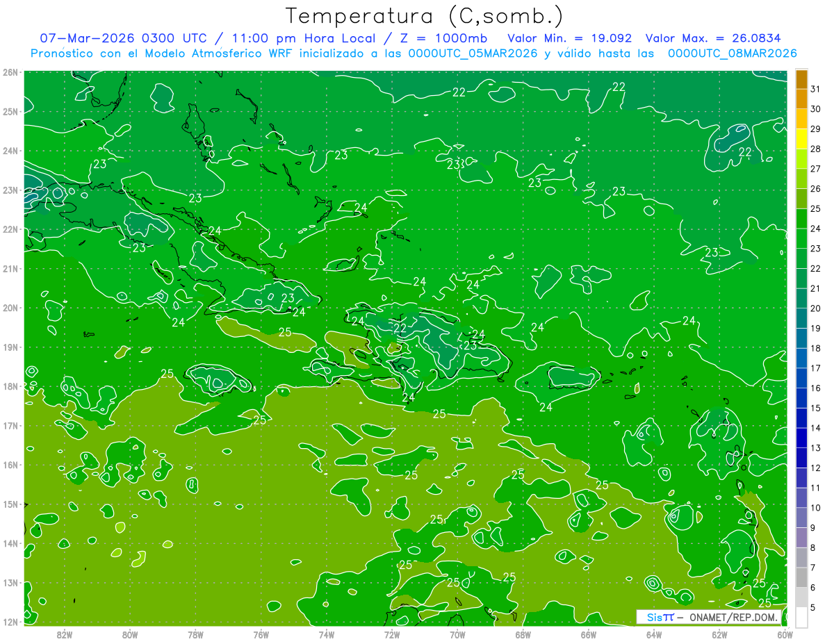Click the 11 label on the color scale

click(816, 487)
